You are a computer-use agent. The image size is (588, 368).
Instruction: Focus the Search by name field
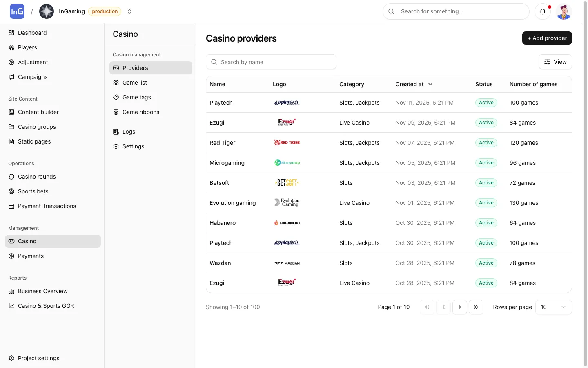(271, 62)
